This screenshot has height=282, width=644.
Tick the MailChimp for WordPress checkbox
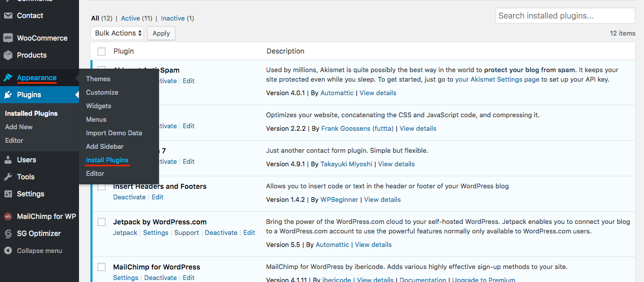[x=101, y=267]
